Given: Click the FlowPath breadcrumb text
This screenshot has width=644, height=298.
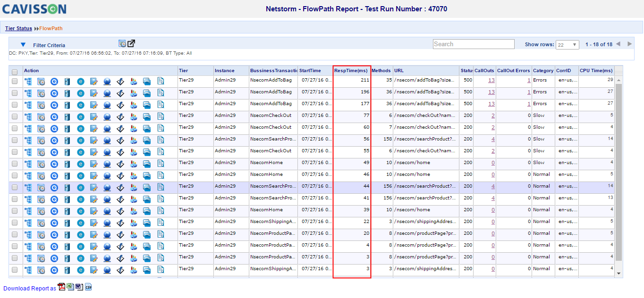Looking at the screenshot, I should [x=51, y=28].
